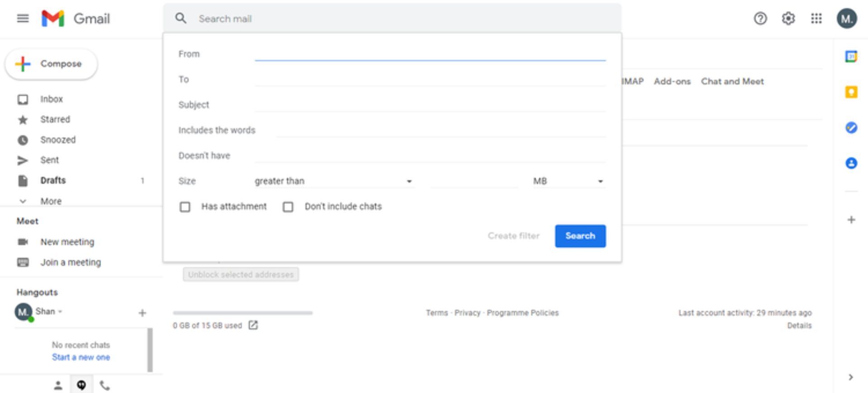Viewport: 868px width, 393px height.
Task: Switch to Chat and Meet tab
Action: pyautogui.click(x=732, y=81)
